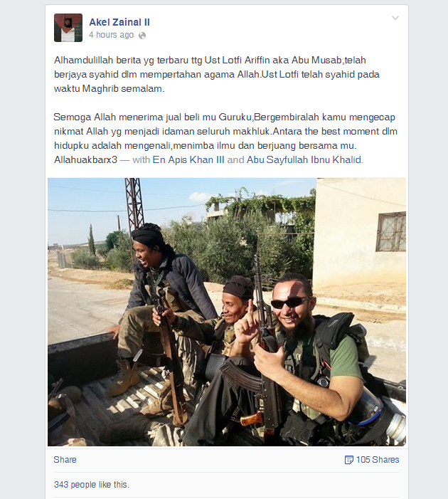Open the Akel Zainal II profile name link

(119, 22)
